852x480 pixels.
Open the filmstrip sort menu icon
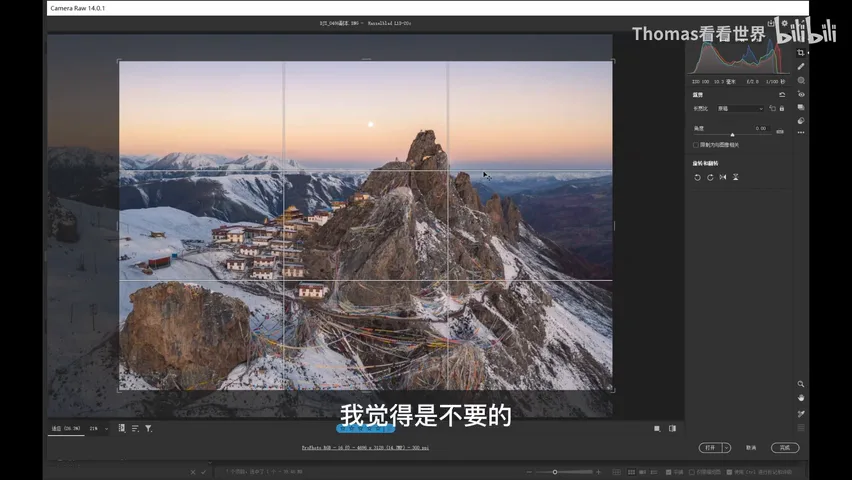point(135,428)
